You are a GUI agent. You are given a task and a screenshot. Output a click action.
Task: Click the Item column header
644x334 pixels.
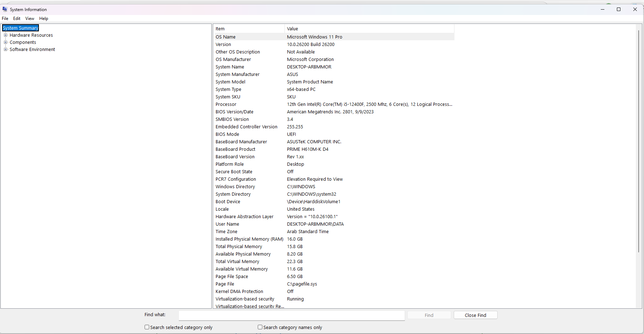pyautogui.click(x=249, y=29)
